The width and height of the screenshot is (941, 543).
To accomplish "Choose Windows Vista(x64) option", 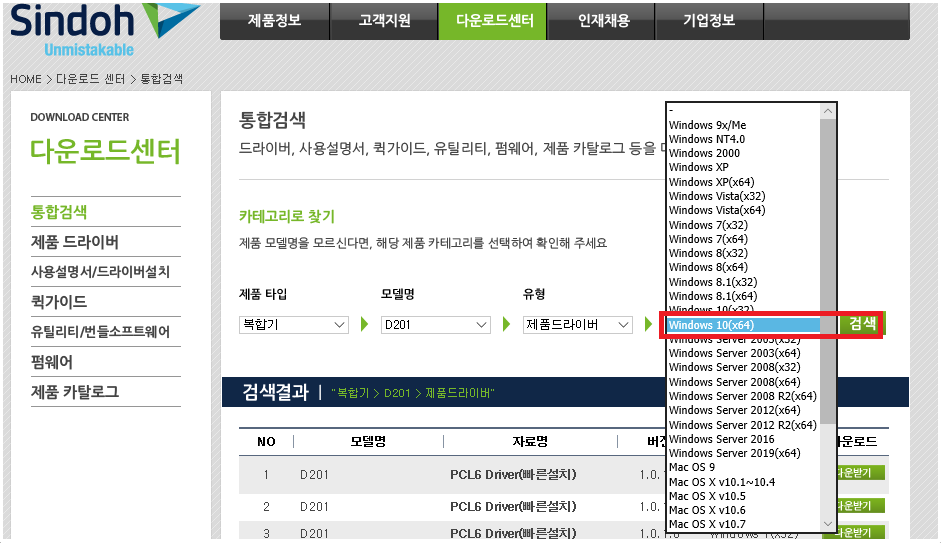I will tap(744, 211).
